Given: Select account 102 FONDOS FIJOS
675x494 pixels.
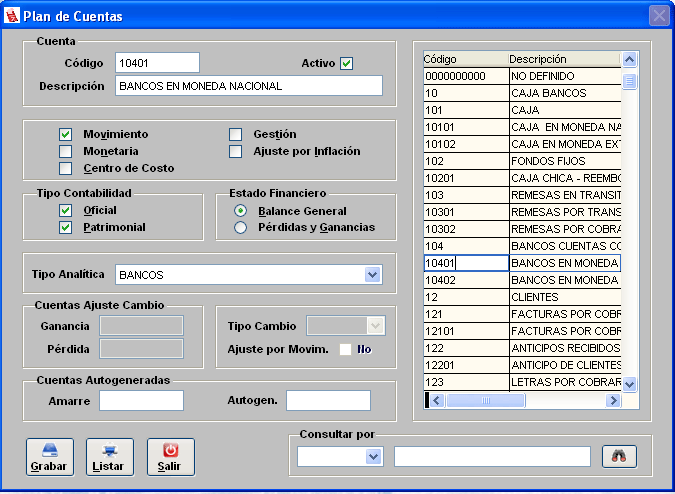Looking at the screenshot, I should [x=522, y=161].
